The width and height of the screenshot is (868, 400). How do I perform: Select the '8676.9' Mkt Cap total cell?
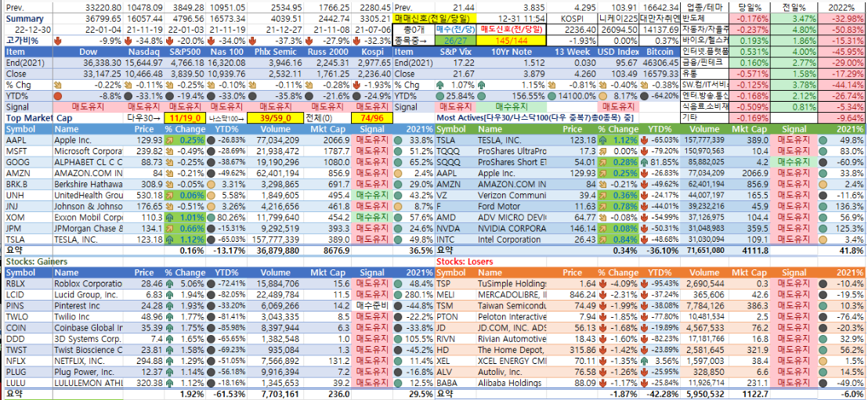pos(328,250)
